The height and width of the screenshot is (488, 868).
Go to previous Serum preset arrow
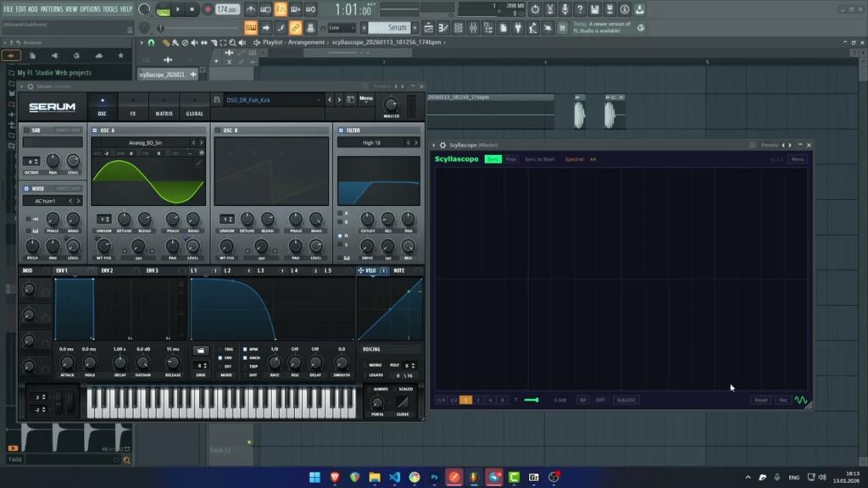tap(330, 100)
